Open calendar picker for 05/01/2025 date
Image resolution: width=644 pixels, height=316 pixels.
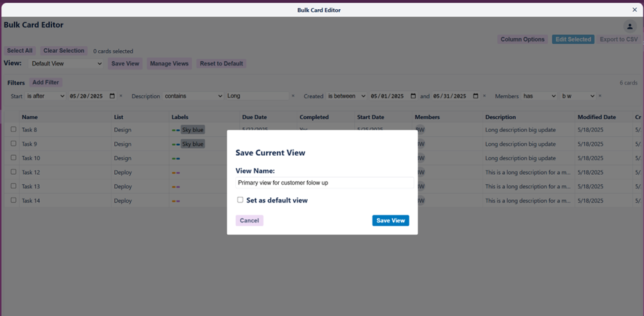413,96
